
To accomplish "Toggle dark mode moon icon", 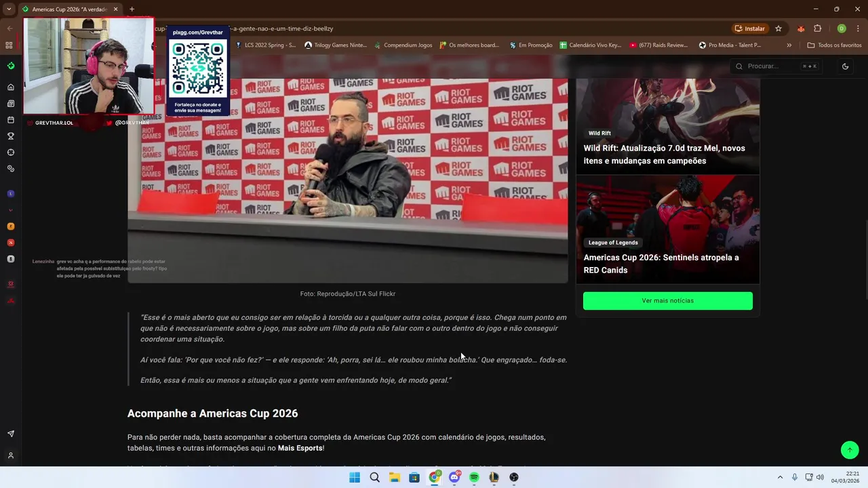I will (845, 66).
